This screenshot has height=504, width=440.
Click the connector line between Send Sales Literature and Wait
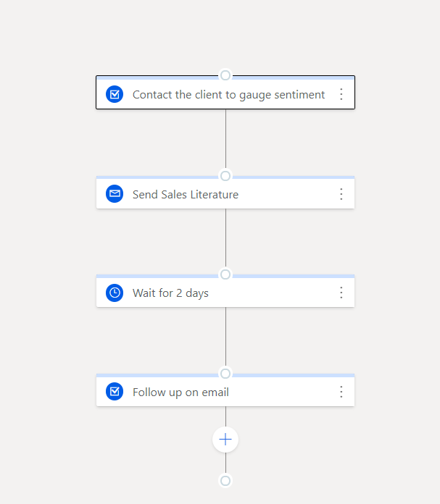(x=225, y=238)
